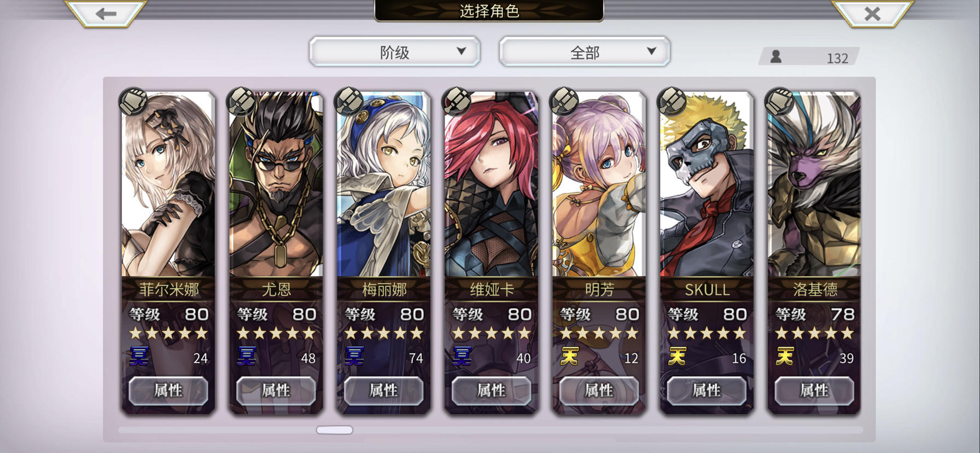Click the 天 element icon under 明芳
Viewport: 980px width, 453px height.
pyautogui.click(x=569, y=357)
